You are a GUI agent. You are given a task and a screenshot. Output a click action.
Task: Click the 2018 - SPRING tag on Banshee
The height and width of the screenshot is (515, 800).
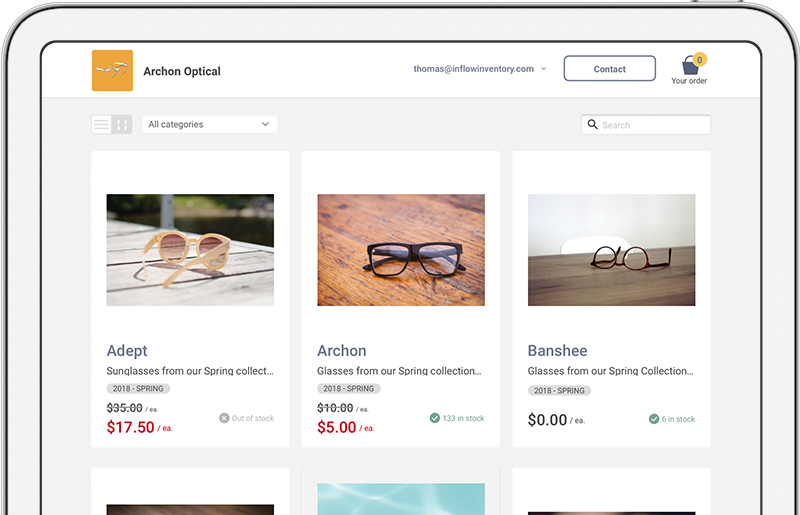[x=559, y=390]
